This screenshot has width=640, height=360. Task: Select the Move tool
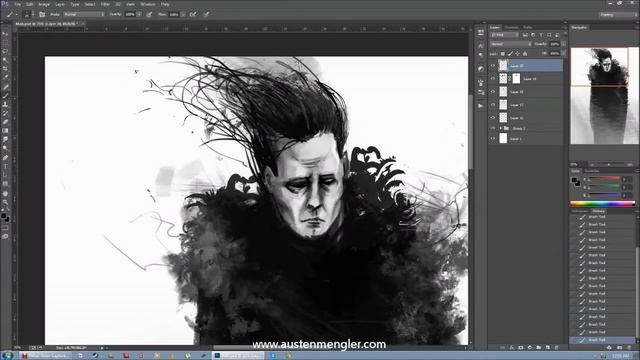click(5, 34)
